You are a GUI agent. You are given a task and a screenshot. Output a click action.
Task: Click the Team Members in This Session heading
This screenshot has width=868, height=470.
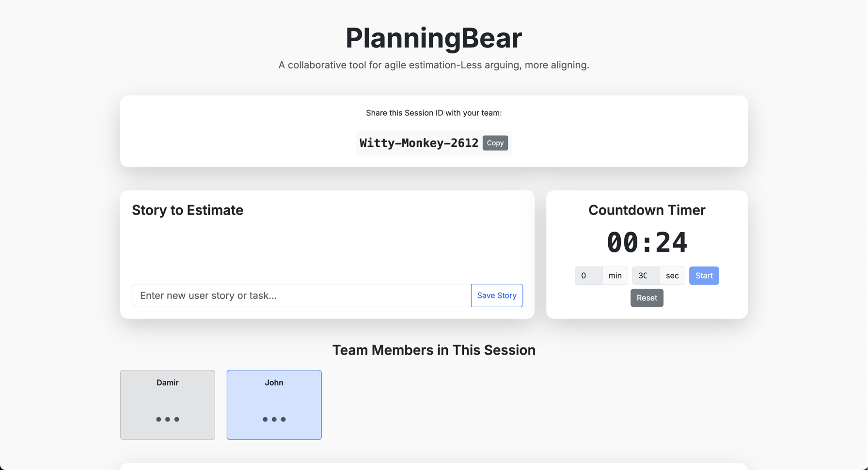[434, 350]
